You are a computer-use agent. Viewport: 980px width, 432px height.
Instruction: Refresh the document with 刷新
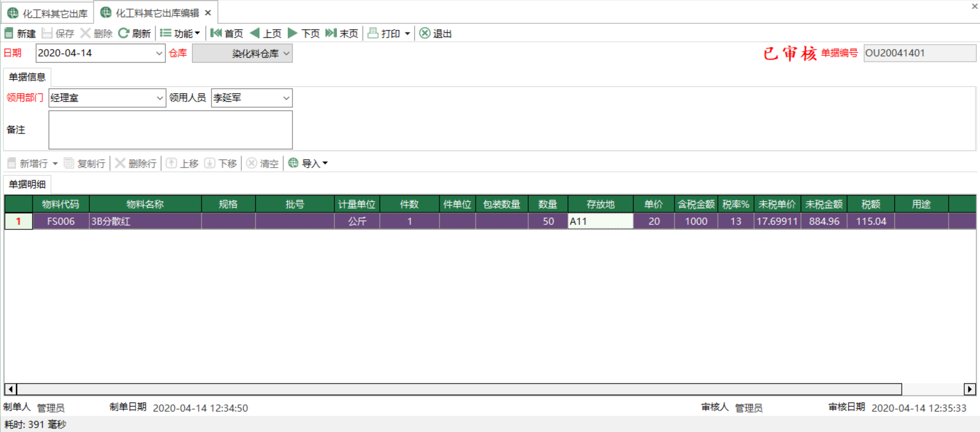click(134, 33)
